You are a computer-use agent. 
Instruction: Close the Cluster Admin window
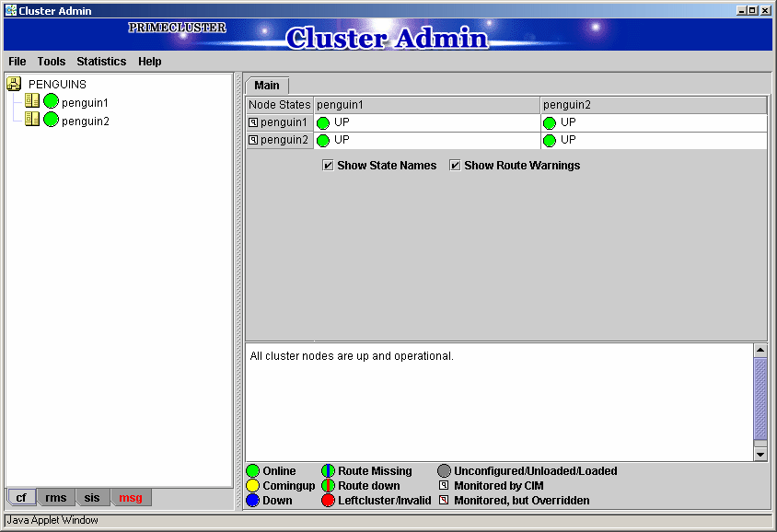tap(766, 10)
